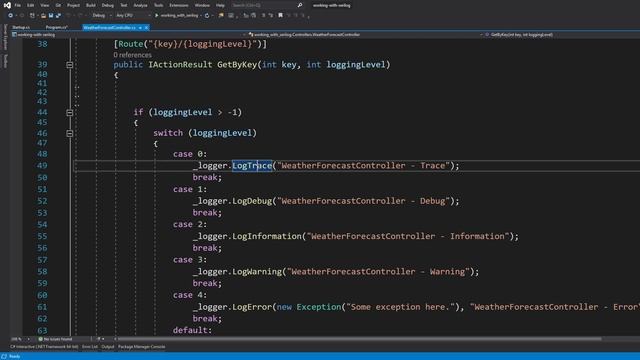Image resolution: width=640 pixels, height=360 pixels.
Task: Open the Server Explorer side tab
Action: [5, 37]
